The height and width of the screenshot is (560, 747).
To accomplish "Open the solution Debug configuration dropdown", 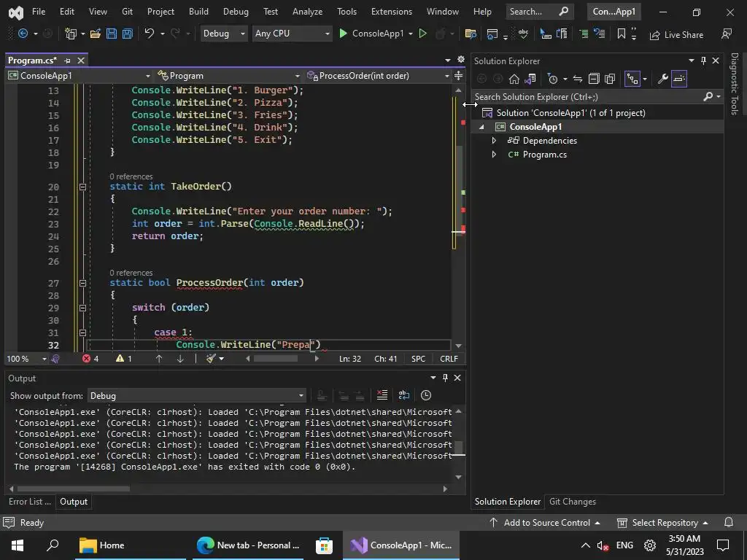I will (224, 34).
